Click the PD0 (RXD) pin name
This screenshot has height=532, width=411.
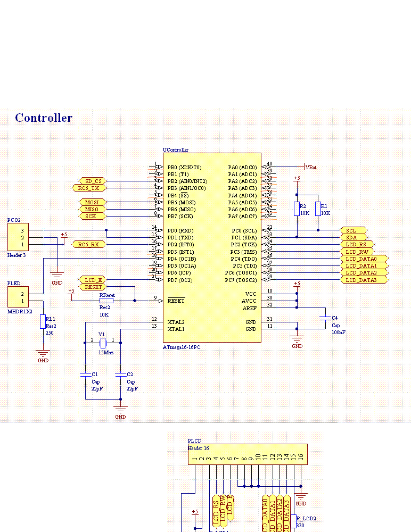pos(180,231)
